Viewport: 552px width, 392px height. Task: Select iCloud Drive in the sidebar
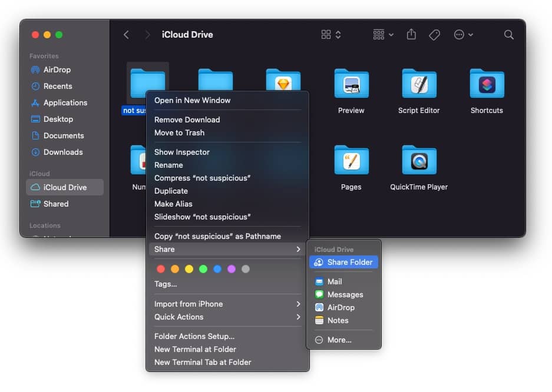65,187
